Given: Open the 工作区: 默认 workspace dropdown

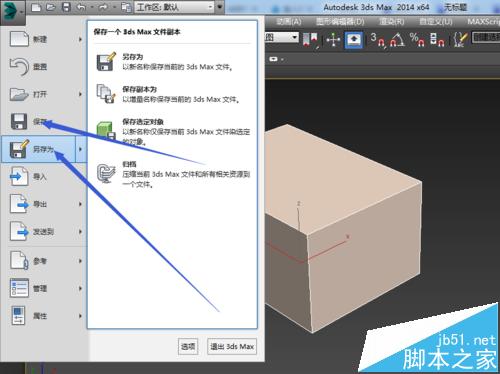Looking at the screenshot, I should pos(174,7).
